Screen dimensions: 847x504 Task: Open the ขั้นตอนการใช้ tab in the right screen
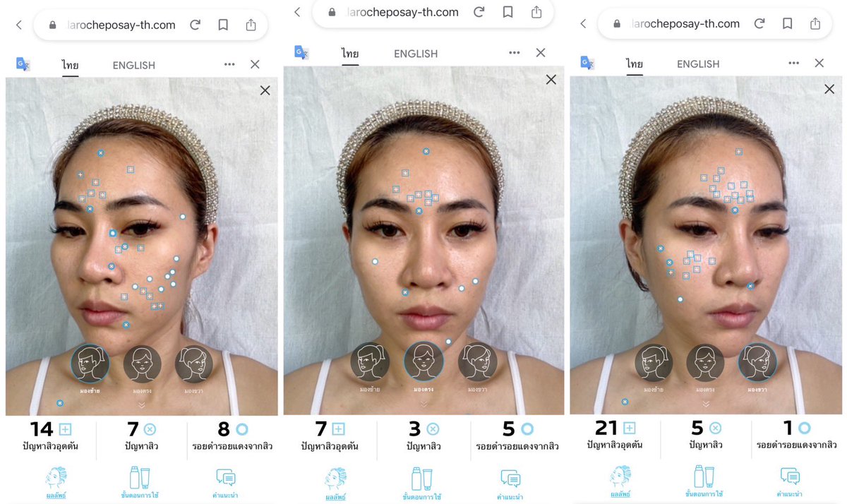[x=704, y=482]
